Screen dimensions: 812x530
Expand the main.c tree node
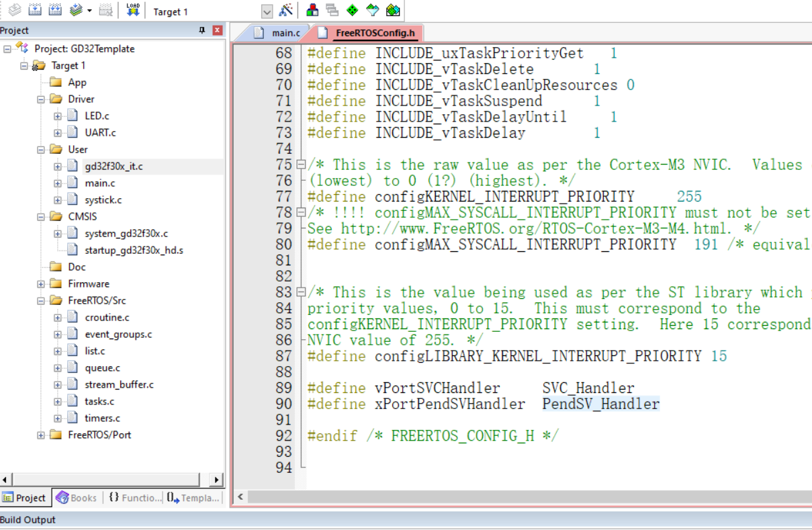tap(58, 183)
